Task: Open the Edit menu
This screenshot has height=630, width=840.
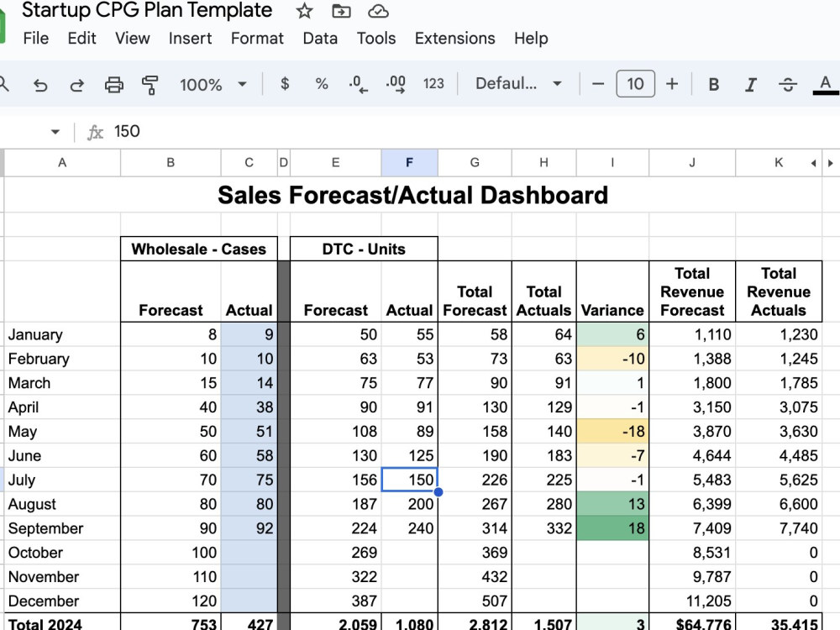Action: 82,39
